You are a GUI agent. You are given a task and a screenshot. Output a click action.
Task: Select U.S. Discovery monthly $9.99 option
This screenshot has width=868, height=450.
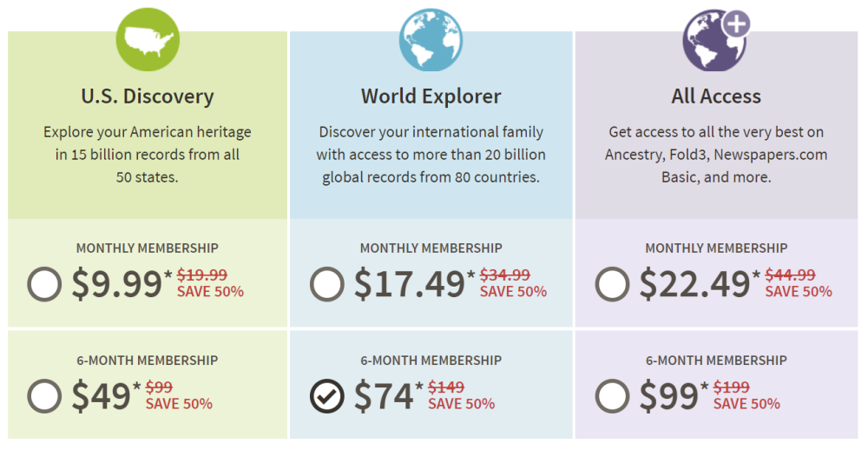click(44, 284)
